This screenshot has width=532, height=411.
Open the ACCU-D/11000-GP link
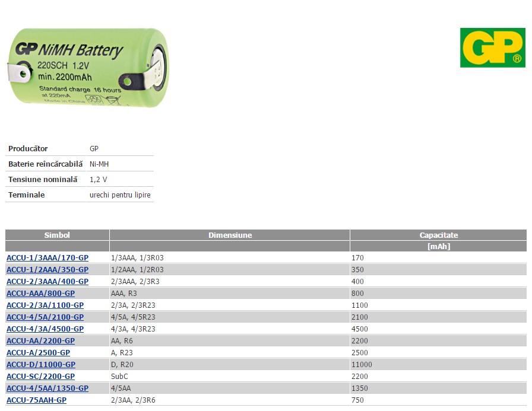tap(41, 365)
